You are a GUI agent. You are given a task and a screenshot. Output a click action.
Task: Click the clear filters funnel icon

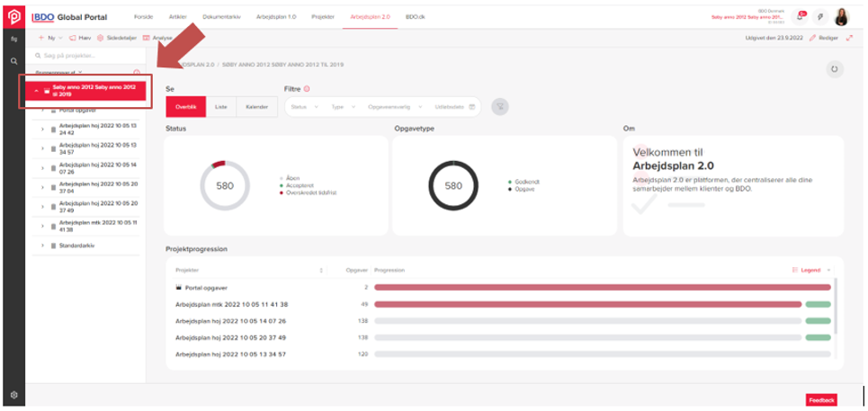click(x=500, y=107)
